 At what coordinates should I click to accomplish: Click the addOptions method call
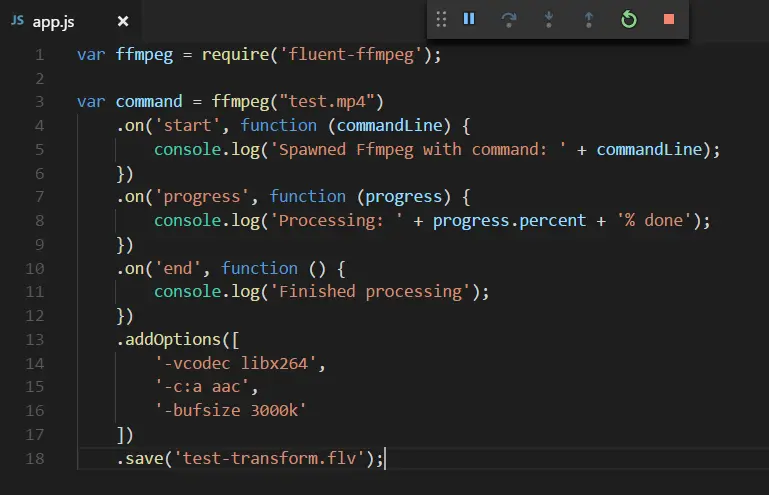click(173, 339)
